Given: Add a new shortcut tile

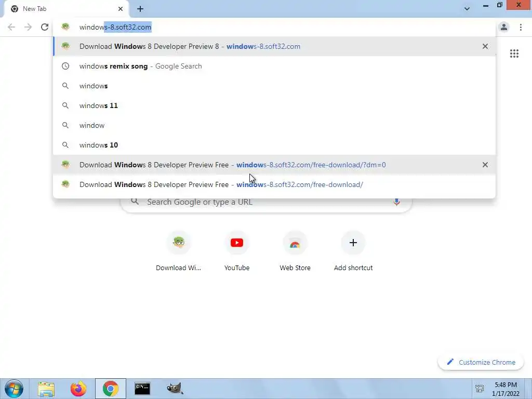Looking at the screenshot, I should click(353, 251).
